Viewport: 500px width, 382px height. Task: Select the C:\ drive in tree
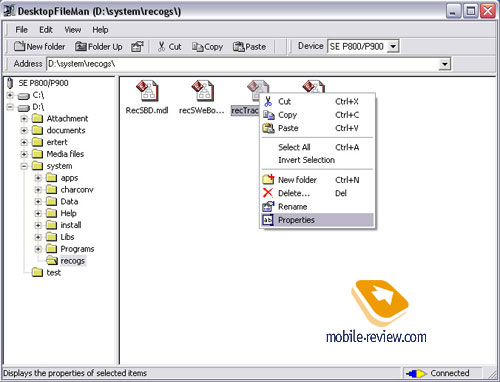pyautogui.click(x=38, y=95)
